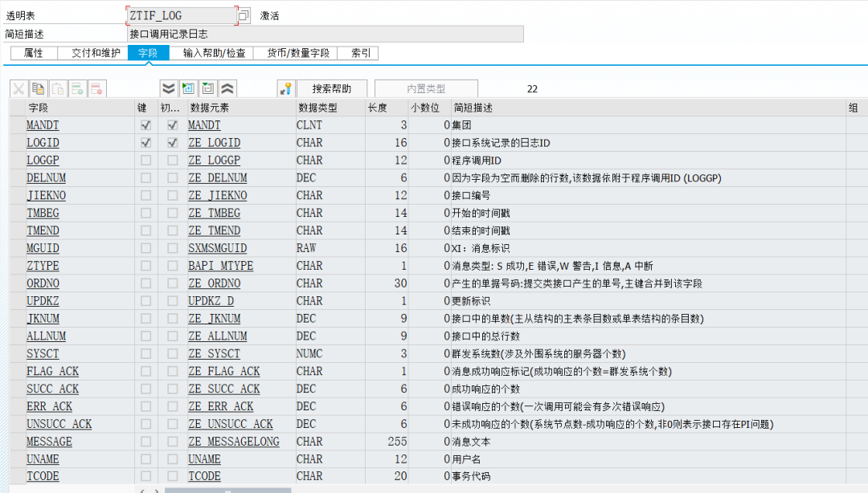868x493 pixels.
Task: Click the 长度 column header
Action: coord(378,108)
